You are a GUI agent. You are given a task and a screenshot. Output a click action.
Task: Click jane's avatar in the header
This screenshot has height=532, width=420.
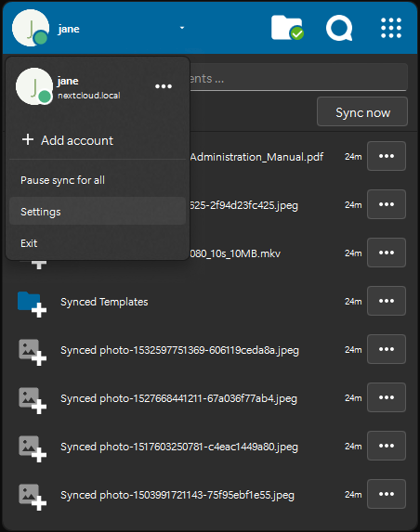pos(31,28)
